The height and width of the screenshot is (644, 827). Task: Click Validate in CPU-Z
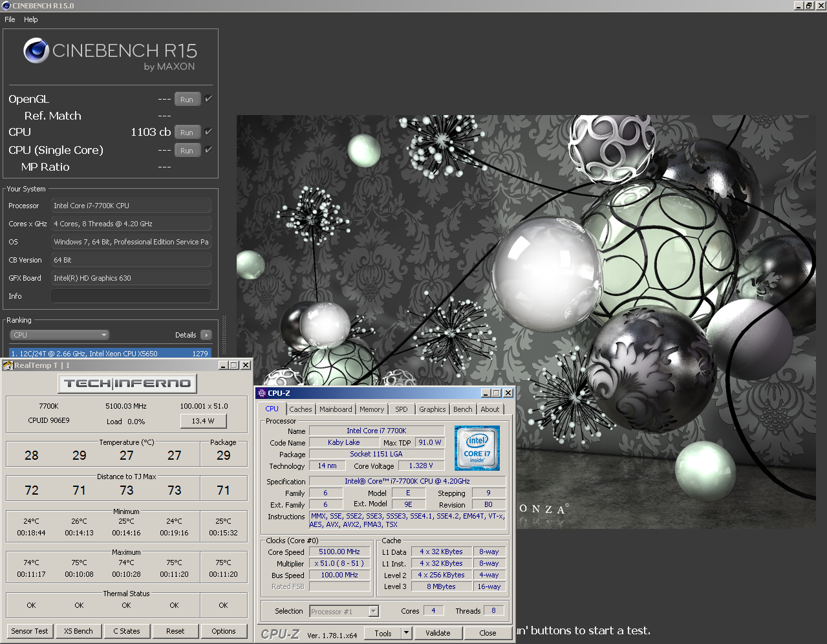click(x=438, y=633)
